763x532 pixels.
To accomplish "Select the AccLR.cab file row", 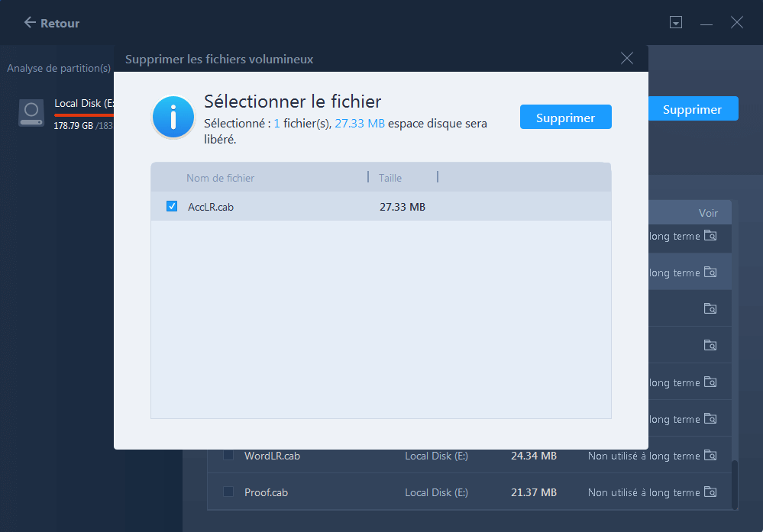I will pyautogui.click(x=306, y=207).
